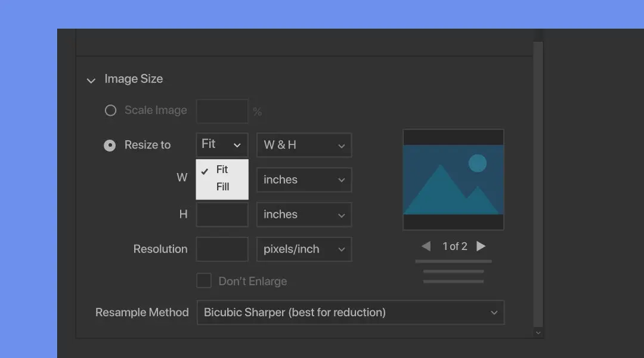Click the mountain image preview thumbnail
This screenshot has height=358, width=644.
453,178
